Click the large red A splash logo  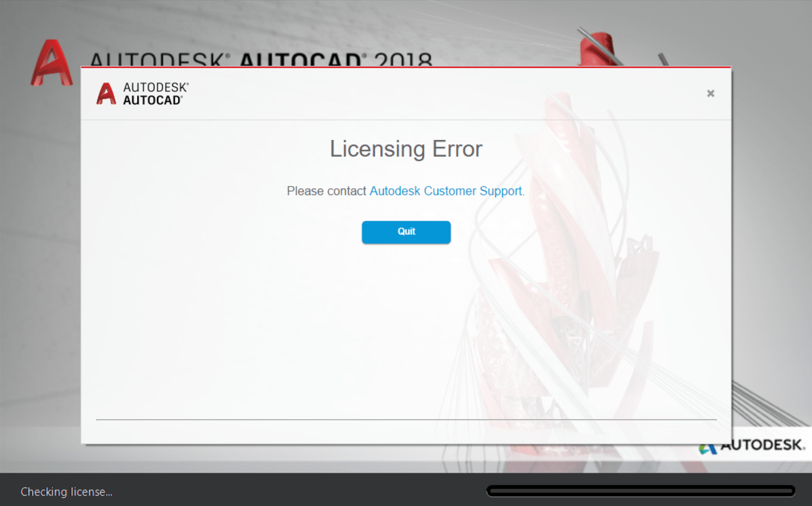click(51, 62)
